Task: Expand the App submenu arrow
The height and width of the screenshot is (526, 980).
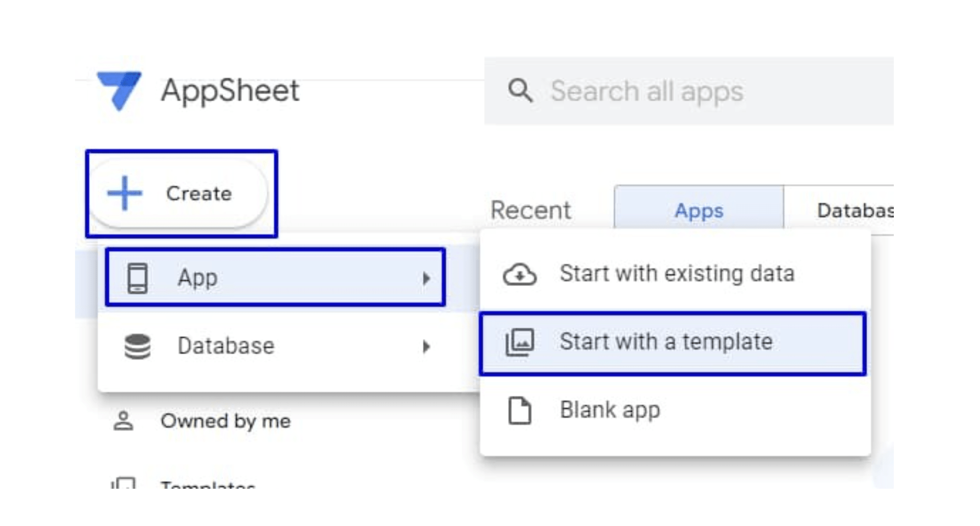Action: (426, 278)
